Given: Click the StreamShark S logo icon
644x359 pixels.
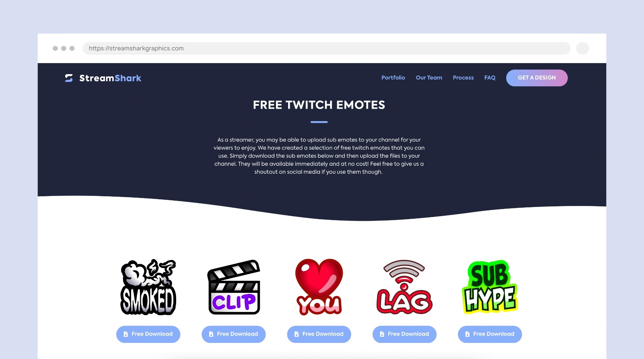Looking at the screenshot, I should coord(69,78).
